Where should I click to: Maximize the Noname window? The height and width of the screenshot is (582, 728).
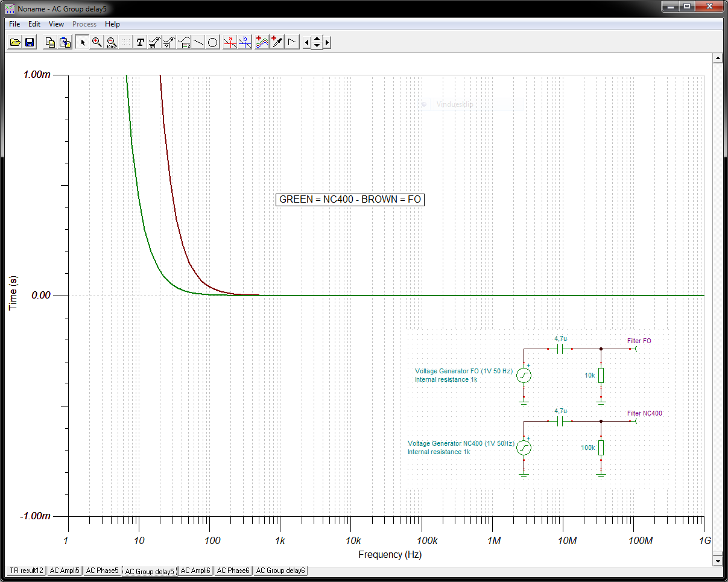pos(687,6)
